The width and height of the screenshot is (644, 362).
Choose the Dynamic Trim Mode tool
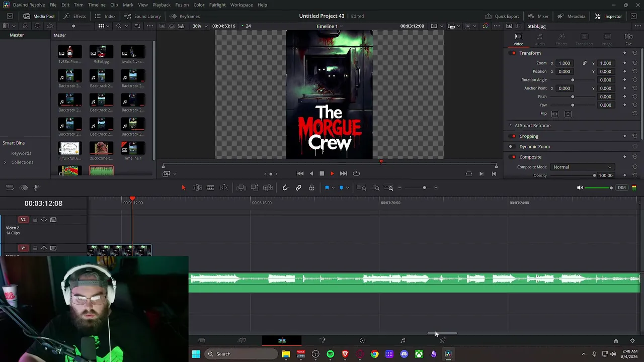[211, 188]
